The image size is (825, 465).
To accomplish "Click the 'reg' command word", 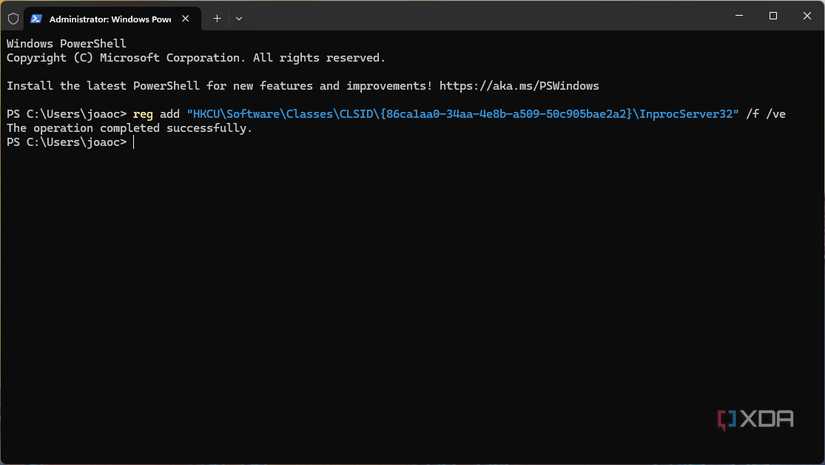I will tap(144, 114).
